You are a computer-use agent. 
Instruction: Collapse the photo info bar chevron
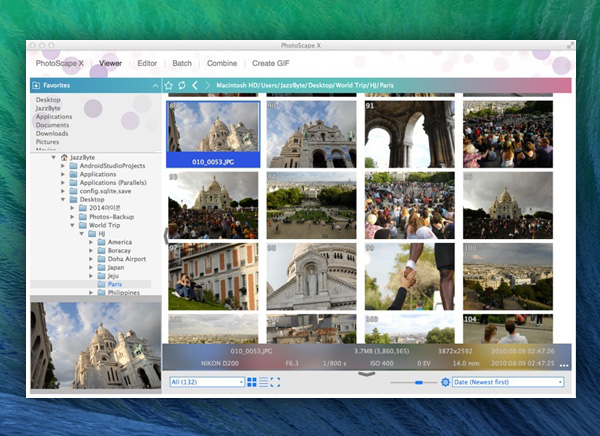coord(367,374)
